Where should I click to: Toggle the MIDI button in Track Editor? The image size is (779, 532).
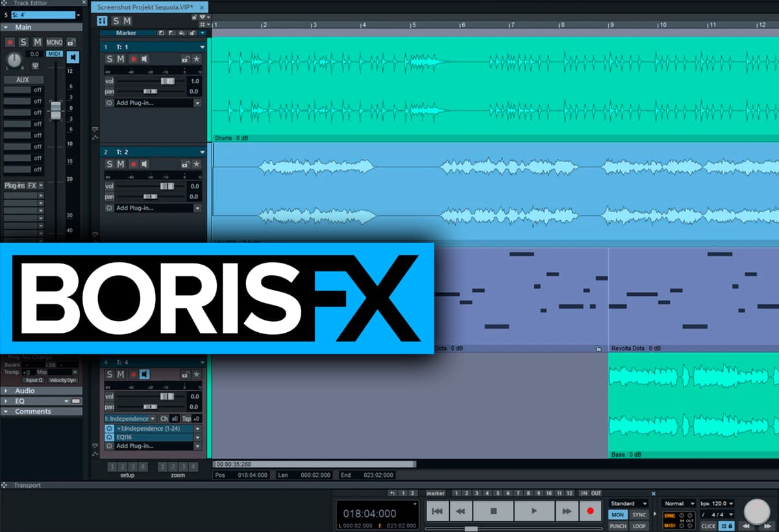54,54
